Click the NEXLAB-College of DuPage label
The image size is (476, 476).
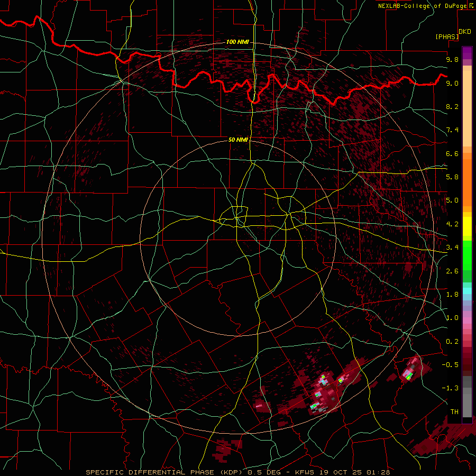point(422,6)
